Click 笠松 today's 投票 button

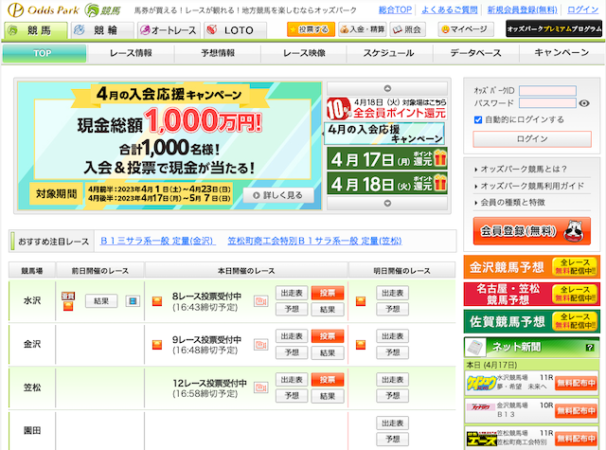pyautogui.click(x=327, y=380)
